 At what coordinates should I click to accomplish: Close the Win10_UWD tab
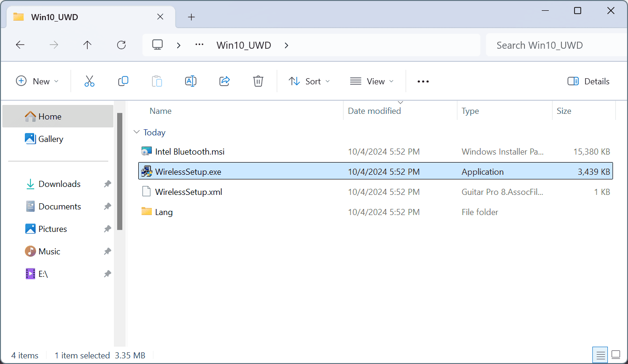(160, 17)
